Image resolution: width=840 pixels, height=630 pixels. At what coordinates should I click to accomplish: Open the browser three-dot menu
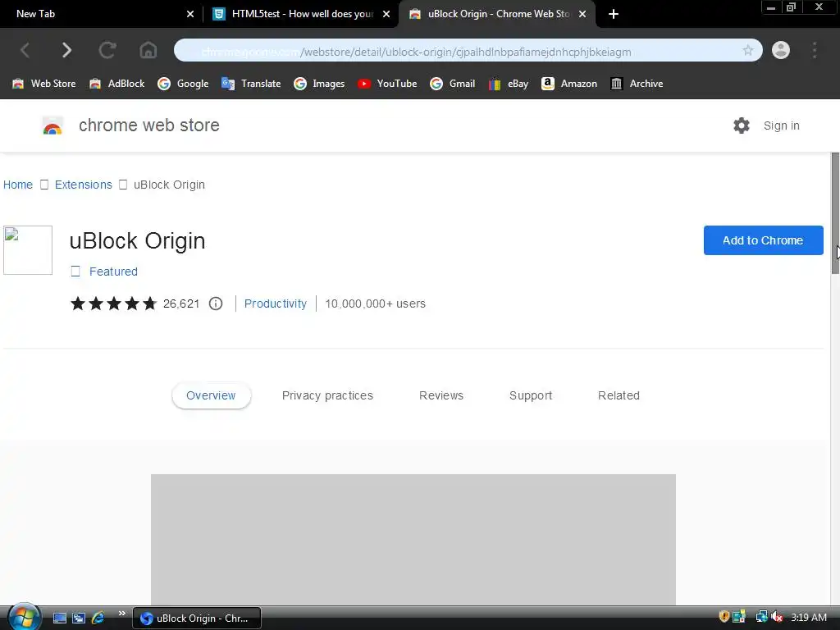coord(815,50)
